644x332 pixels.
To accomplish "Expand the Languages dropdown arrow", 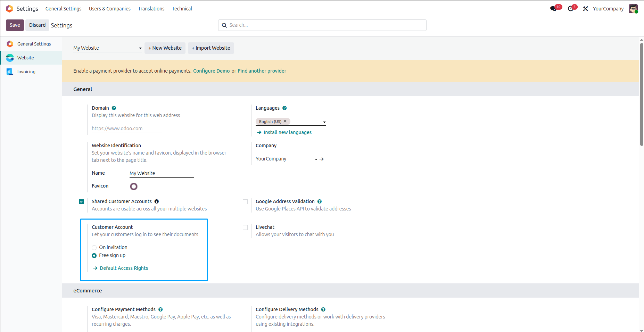I will click(324, 122).
